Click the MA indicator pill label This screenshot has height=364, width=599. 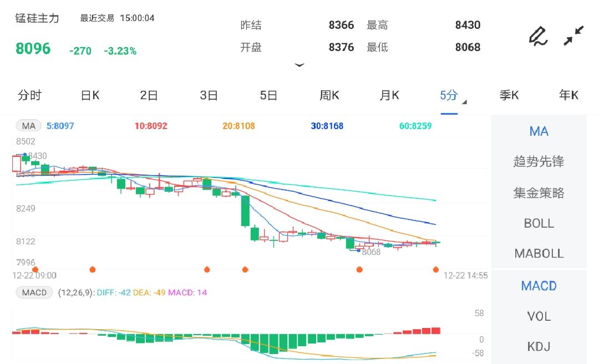(29, 126)
